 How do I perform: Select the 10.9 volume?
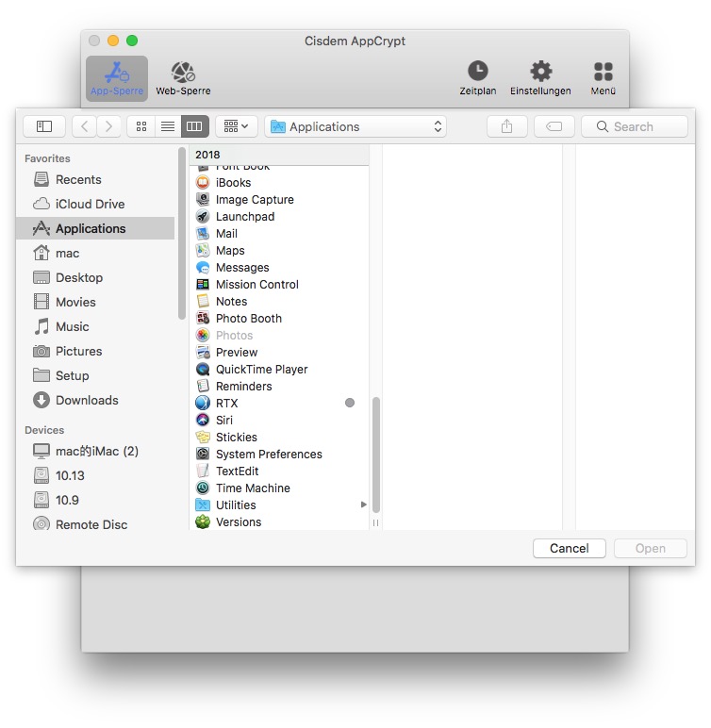(x=95, y=500)
